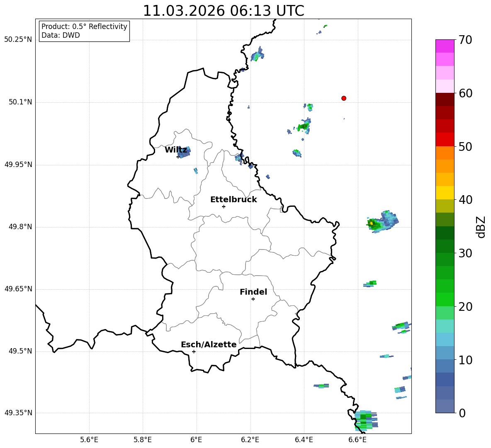Click the Esch/Alzette location cross marker
The height and width of the screenshot is (448, 491).
(x=194, y=351)
